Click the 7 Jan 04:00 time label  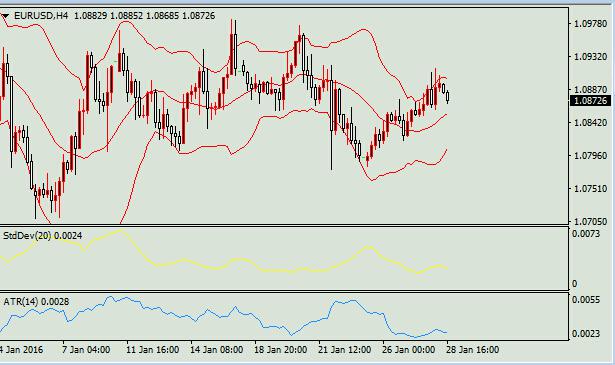pos(86,350)
